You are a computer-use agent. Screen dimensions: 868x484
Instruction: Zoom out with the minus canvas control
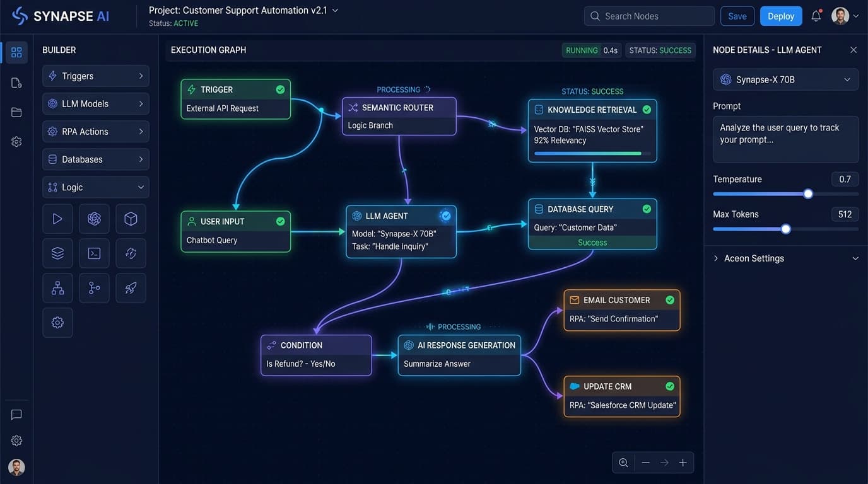click(x=645, y=463)
